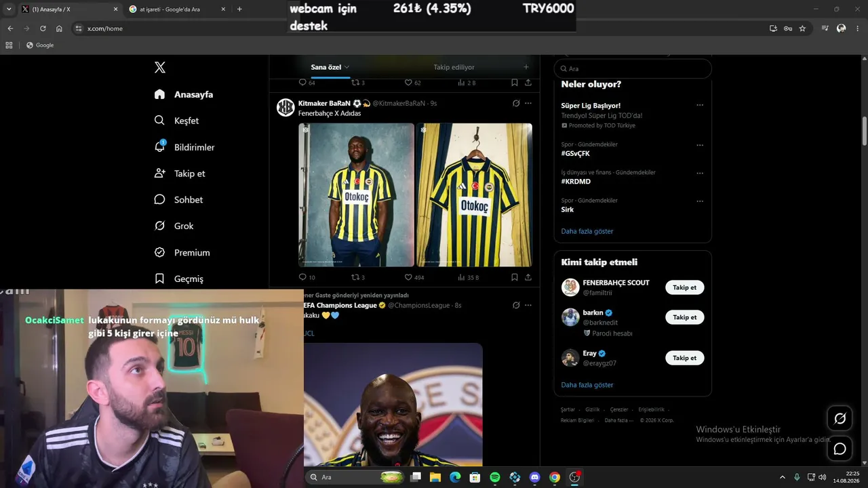The image size is (868, 488).
Task: Click the volume icon in system tray
Action: (x=822, y=477)
